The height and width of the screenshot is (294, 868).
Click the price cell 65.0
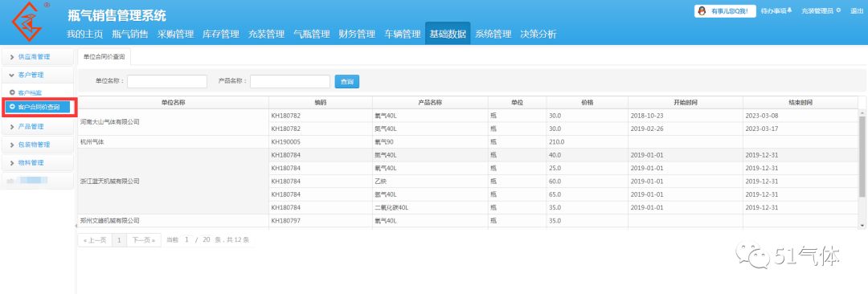pos(588,194)
